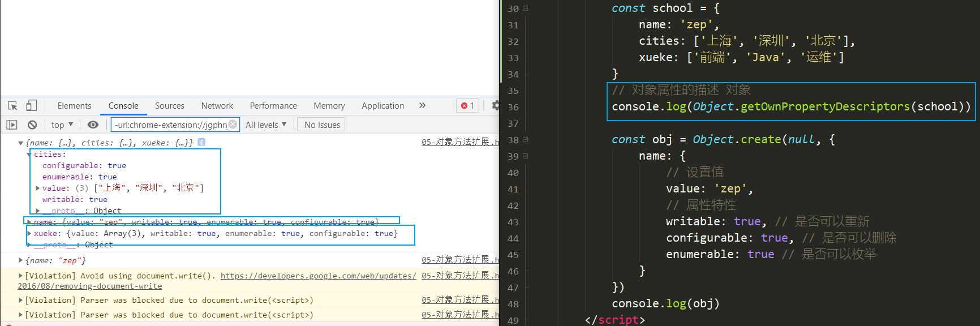The image size is (980, 326).
Task: Click the "configurable: true" line under cities
Action: [84, 166]
